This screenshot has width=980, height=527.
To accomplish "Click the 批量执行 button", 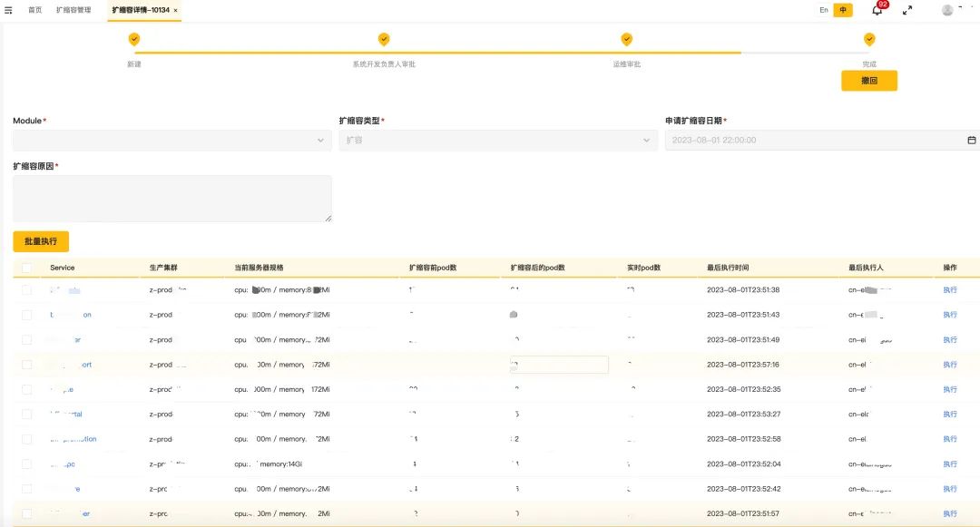I will 41,241.
